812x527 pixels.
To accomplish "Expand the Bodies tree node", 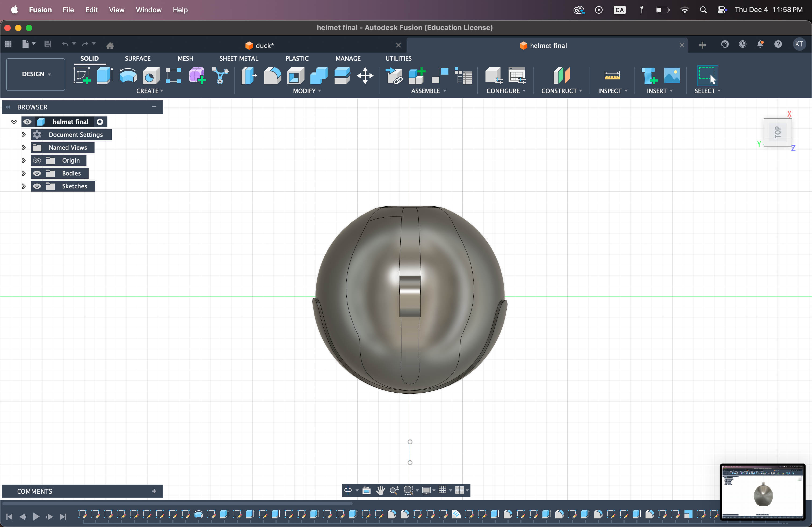I will pos(24,173).
